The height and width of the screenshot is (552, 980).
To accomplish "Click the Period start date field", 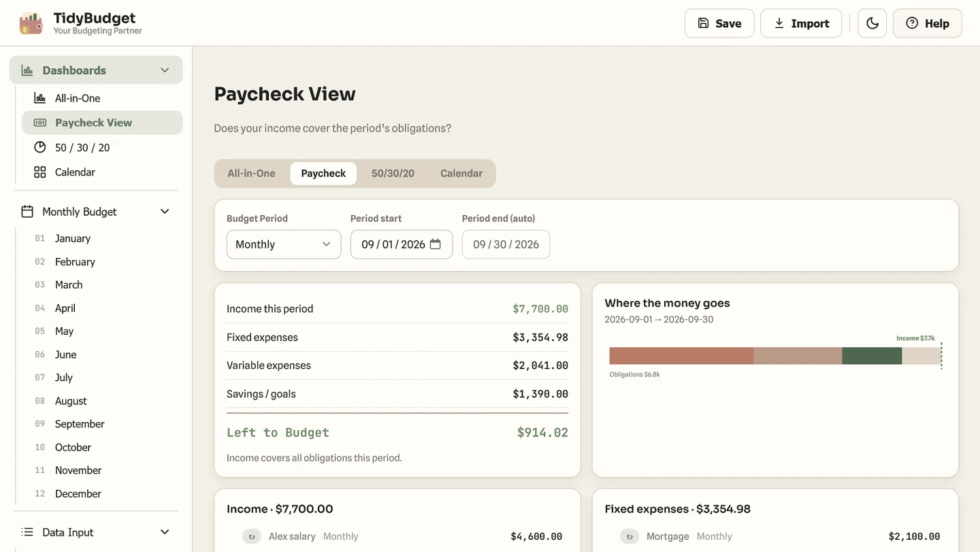I will (x=402, y=244).
